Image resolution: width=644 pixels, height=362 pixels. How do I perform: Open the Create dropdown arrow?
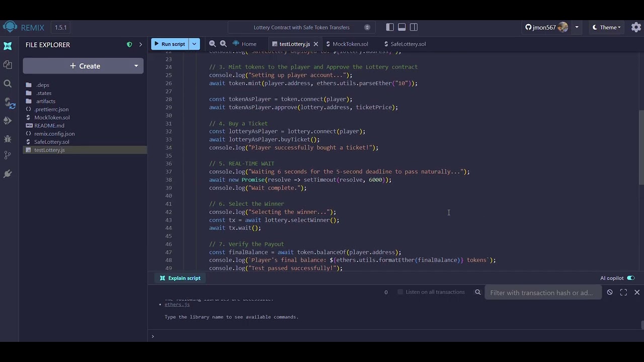[136, 66]
